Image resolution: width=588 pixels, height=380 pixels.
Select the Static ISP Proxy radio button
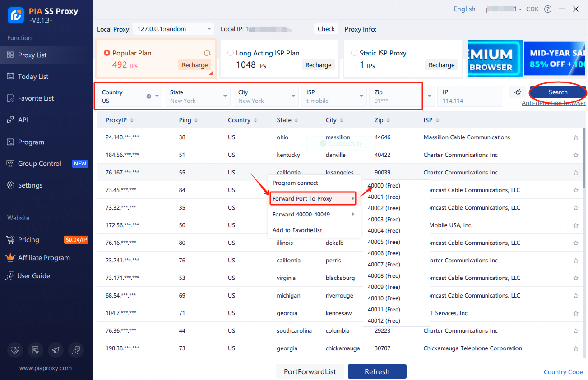[x=354, y=53]
